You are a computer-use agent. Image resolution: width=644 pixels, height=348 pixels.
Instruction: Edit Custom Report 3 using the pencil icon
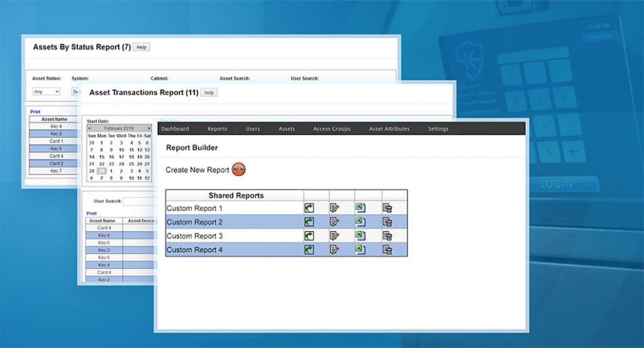335,235
